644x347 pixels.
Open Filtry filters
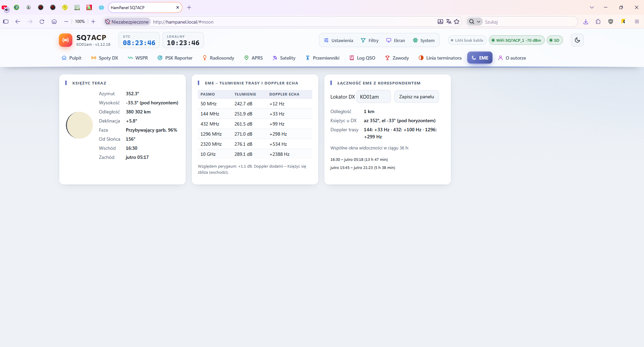click(x=369, y=40)
